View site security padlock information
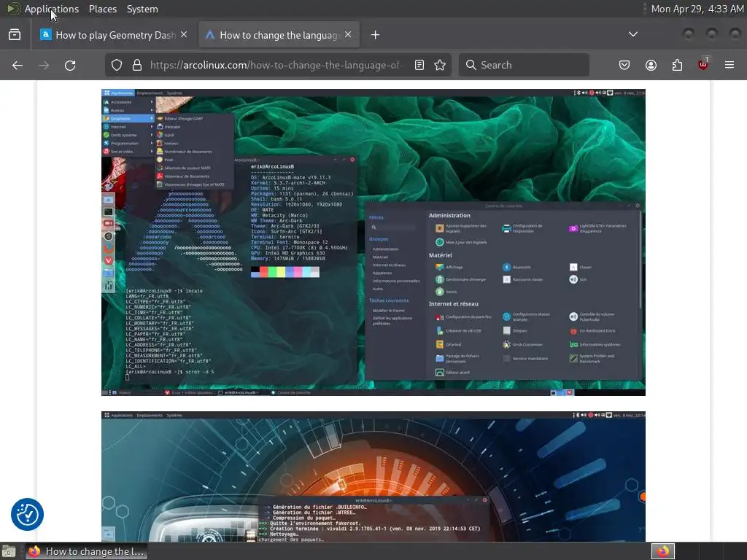Viewport: 747px width, 560px height. point(136,65)
